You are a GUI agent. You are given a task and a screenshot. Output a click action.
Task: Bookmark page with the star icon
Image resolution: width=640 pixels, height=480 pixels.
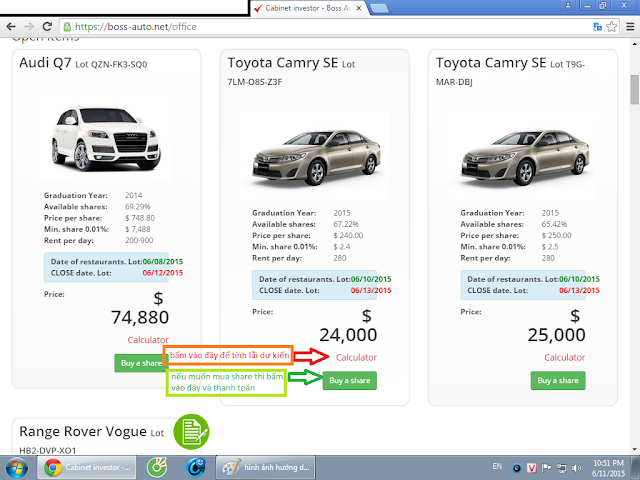pyautogui.click(x=611, y=27)
